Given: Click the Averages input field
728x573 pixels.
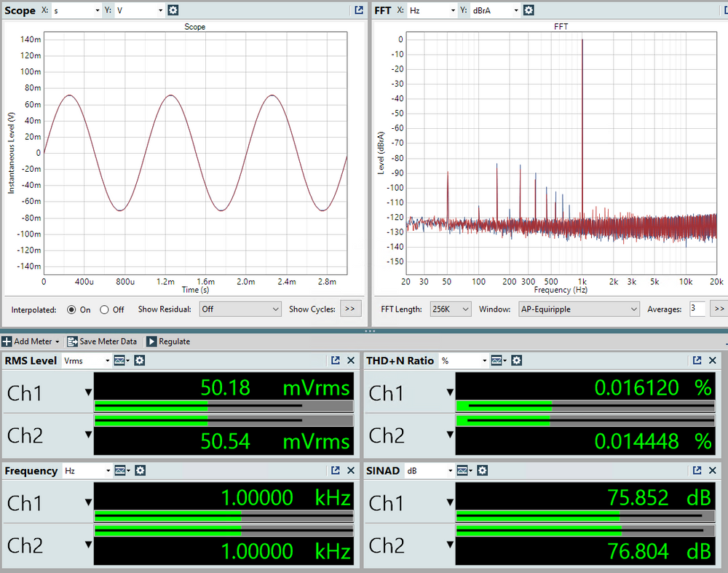Looking at the screenshot, I should (697, 309).
